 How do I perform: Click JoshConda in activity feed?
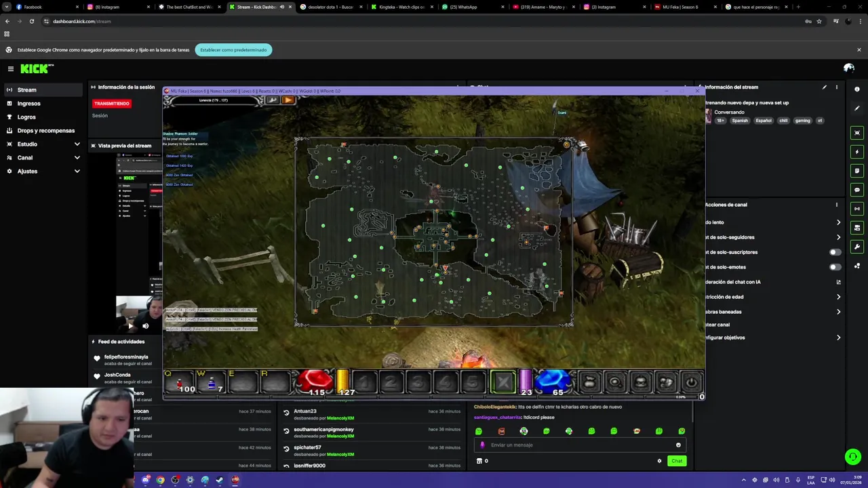pos(117,375)
